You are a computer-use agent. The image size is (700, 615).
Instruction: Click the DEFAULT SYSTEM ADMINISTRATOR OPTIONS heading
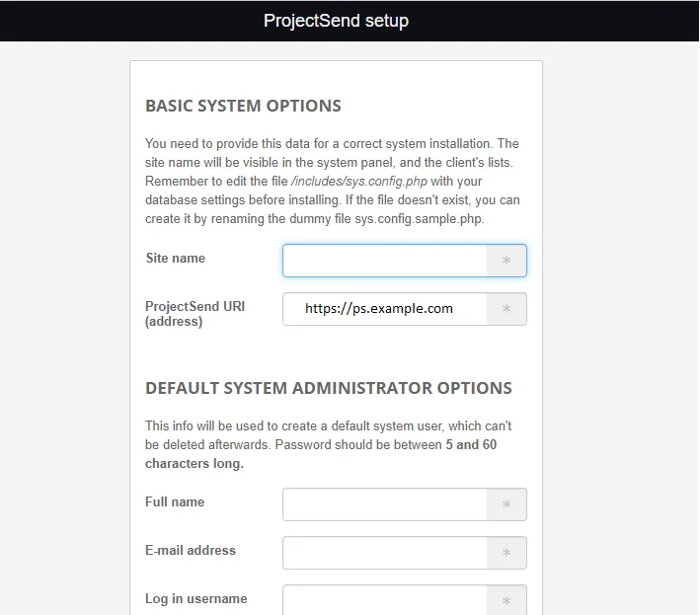point(329,388)
